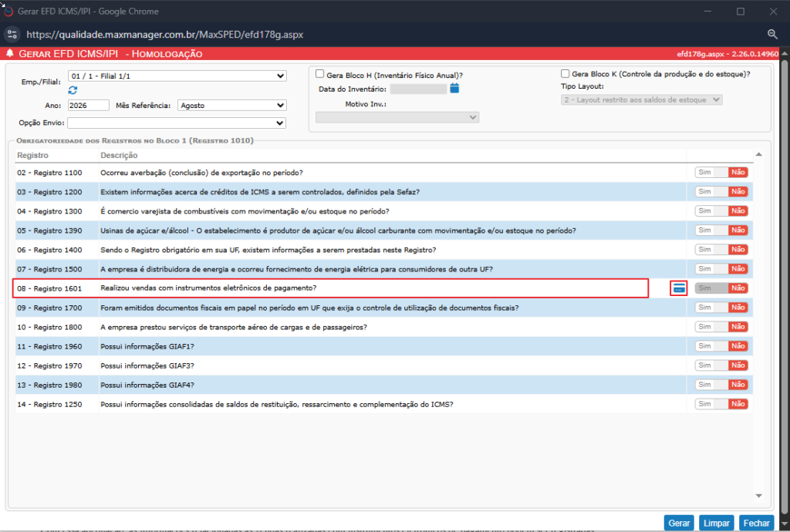Click grid scroll down arrow
The width and height of the screenshot is (790, 532).
[759, 496]
